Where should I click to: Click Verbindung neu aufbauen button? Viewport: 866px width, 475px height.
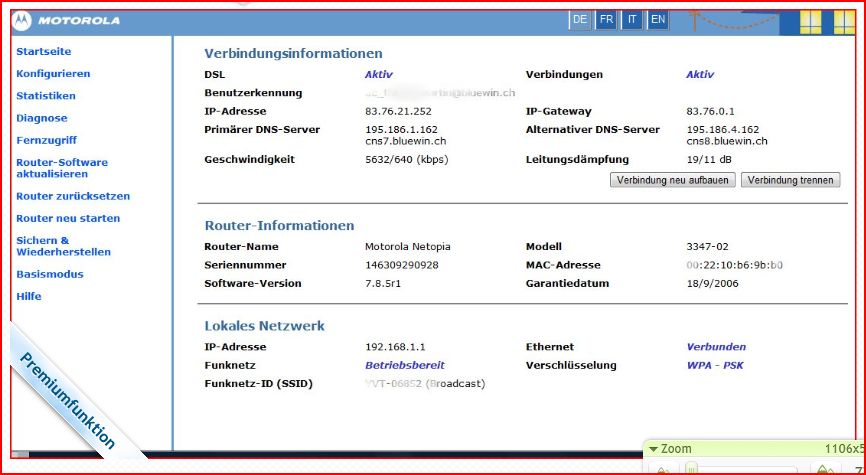click(673, 180)
